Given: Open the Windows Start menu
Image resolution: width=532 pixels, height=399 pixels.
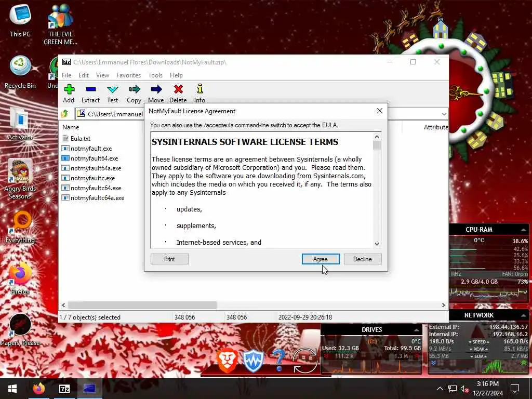Looking at the screenshot, I should (12, 389).
